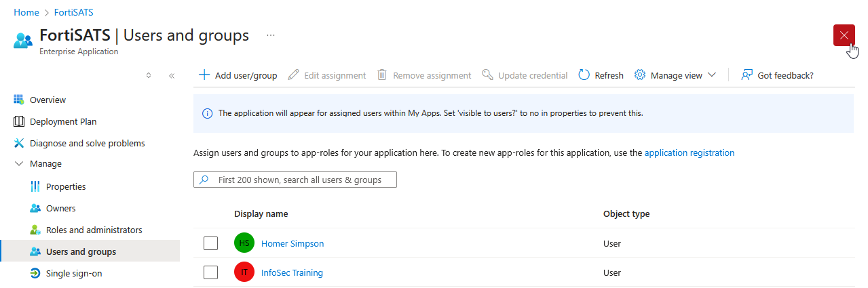Click the up-down sort arrows above sidebar
This screenshot has height=288, width=868.
point(149,75)
